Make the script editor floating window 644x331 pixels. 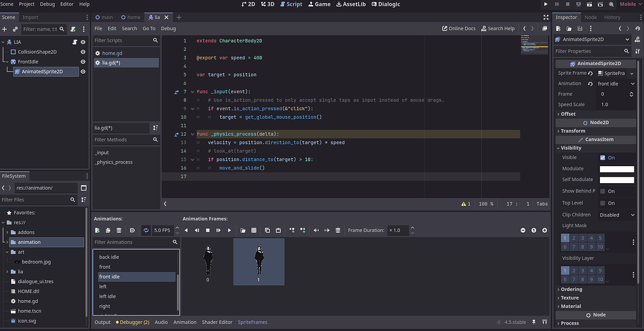pos(545,28)
